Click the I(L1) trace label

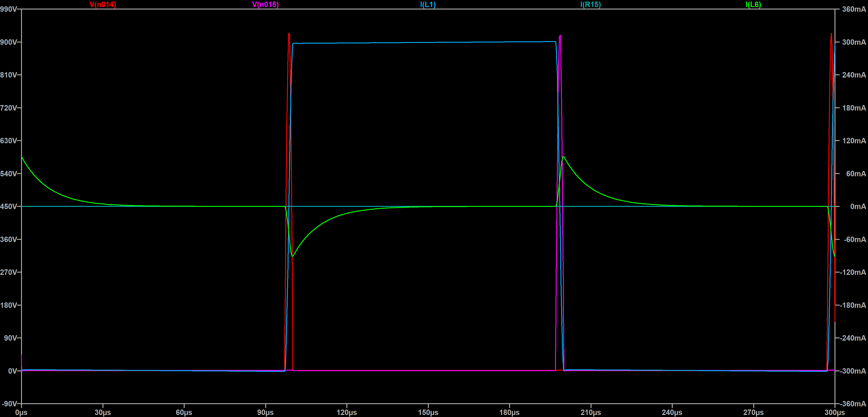(x=428, y=4)
